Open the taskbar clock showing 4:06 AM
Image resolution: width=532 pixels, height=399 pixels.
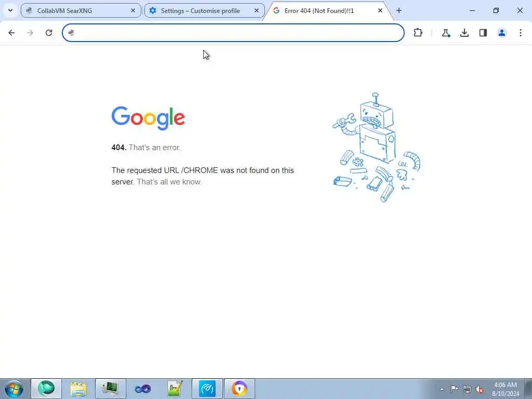click(x=506, y=389)
